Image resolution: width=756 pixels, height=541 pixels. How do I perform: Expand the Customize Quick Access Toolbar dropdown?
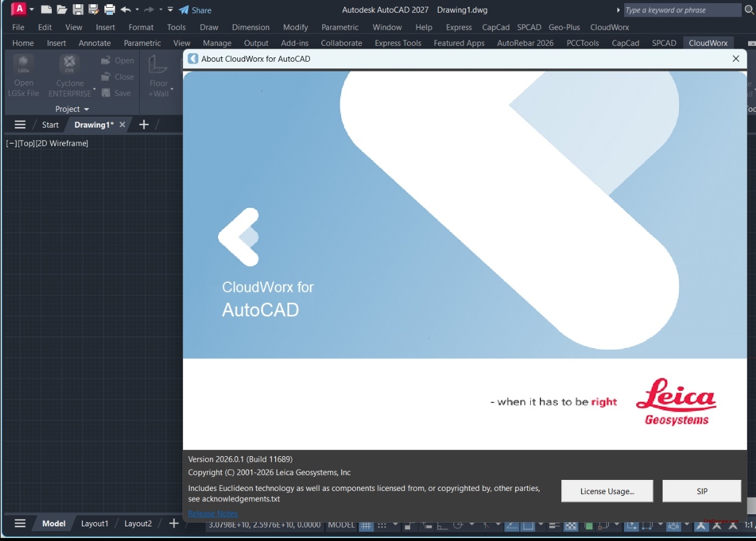170,10
